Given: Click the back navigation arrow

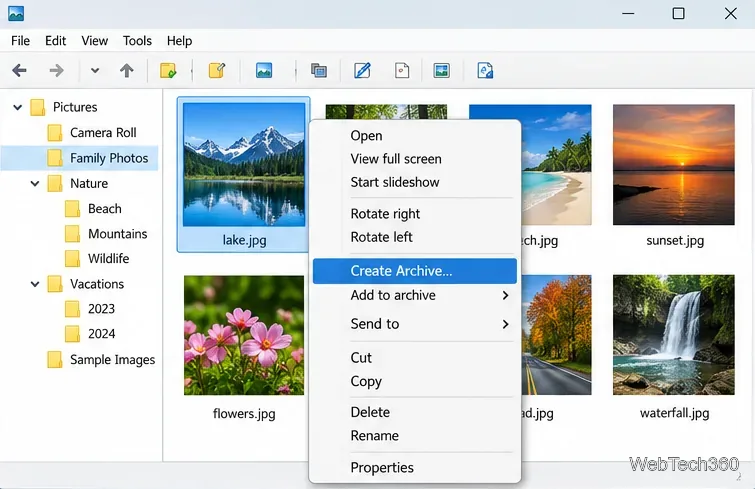Looking at the screenshot, I should click(19, 71).
